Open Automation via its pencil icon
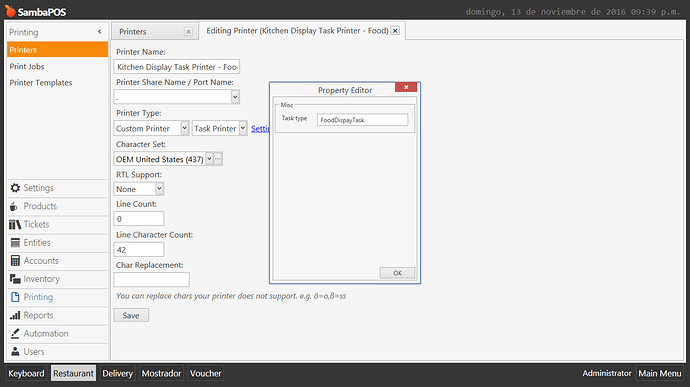 (15, 334)
